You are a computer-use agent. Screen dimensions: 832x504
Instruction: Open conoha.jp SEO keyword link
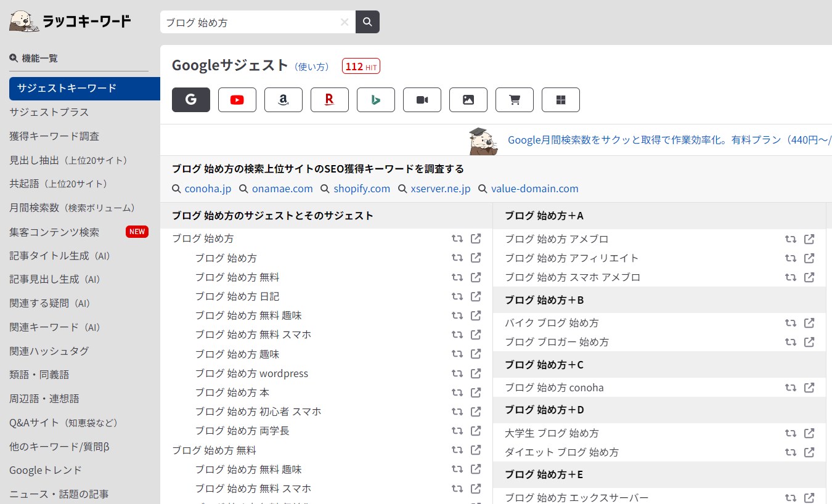tap(208, 189)
